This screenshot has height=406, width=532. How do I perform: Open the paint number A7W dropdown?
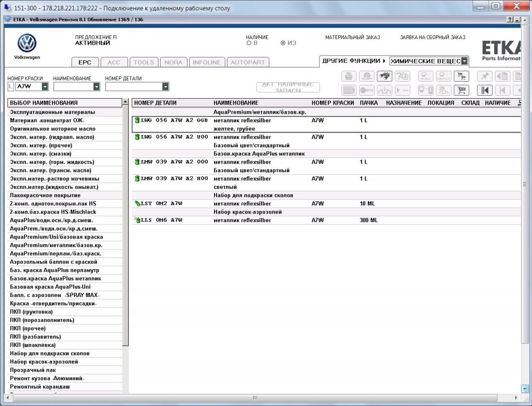coord(45,87)
